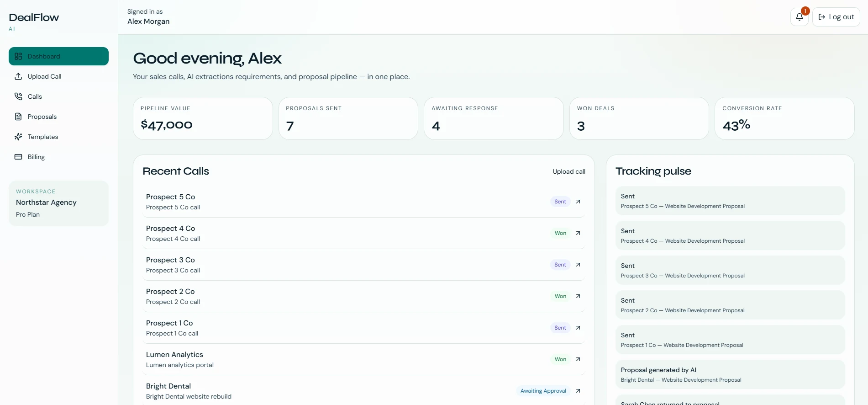868x405 pixels.
Task: Click the Awaiting Approval badge on Bright Dental
Action: coord(543,391)
